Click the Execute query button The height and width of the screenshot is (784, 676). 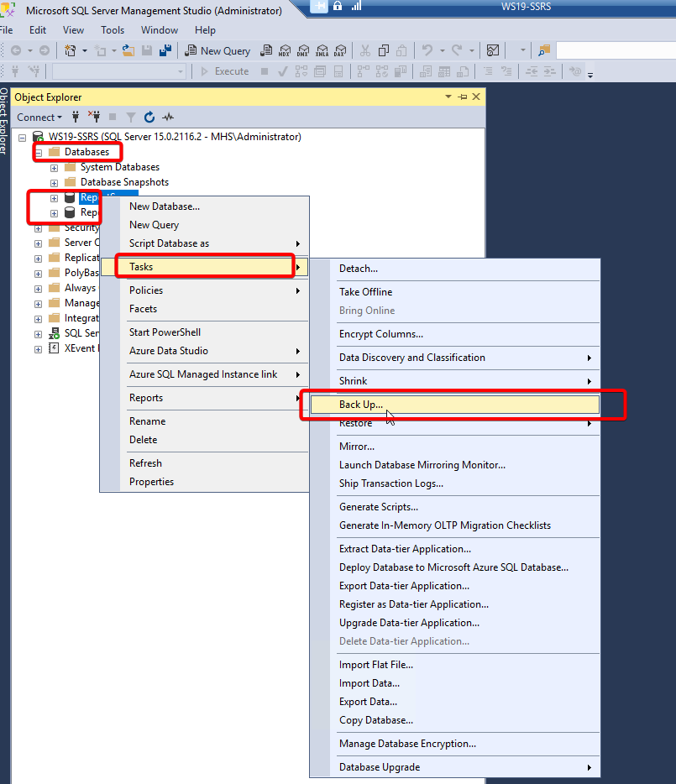click(225, 71)
